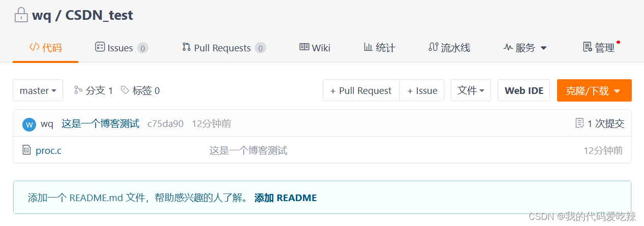644x226 pixels.
Task: Open the 管理 settings tab
Action: tap(599, 48)
